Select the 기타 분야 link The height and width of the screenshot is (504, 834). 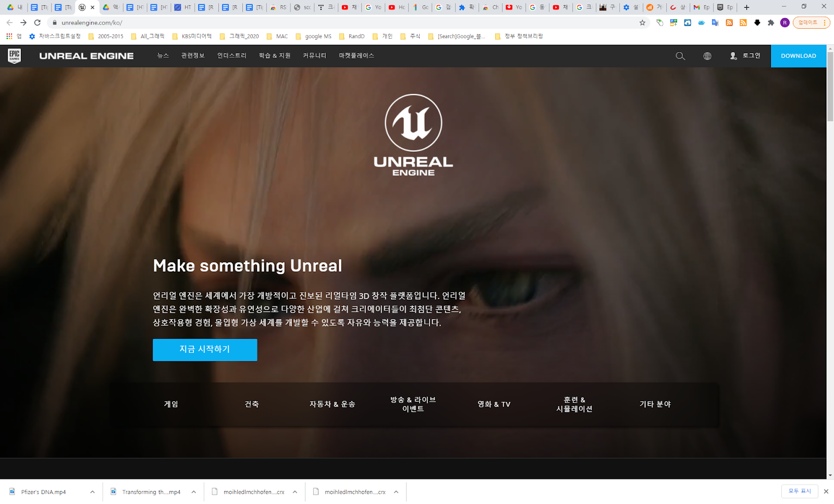coord(655,404)
